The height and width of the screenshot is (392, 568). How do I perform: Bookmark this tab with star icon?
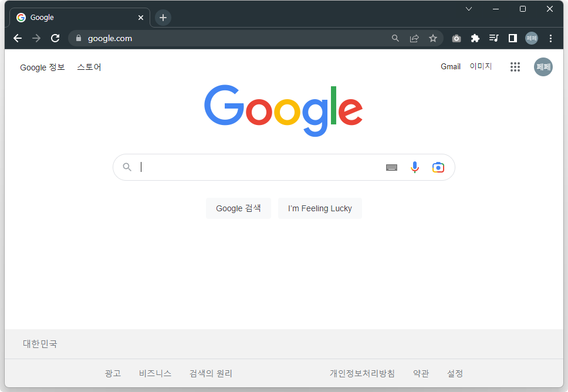[x=433, y=38]
